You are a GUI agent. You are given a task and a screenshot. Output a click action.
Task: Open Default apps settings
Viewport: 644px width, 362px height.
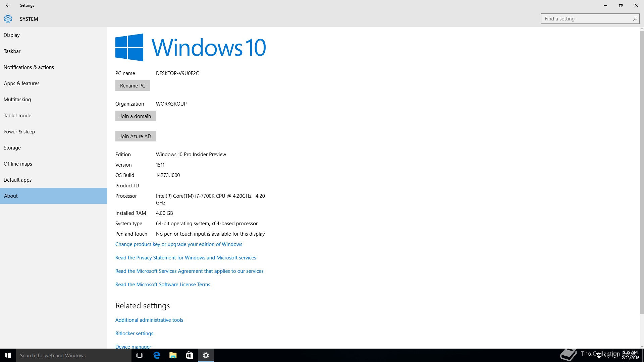54,180
